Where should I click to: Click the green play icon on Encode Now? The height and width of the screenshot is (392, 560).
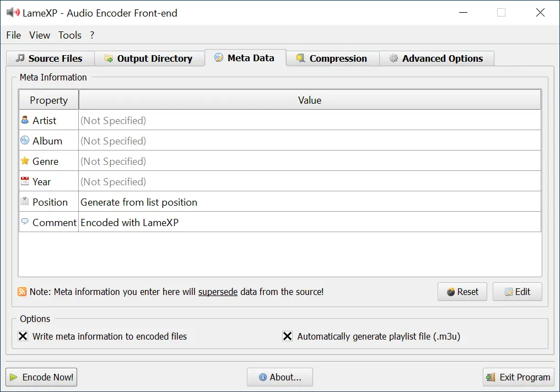[14, 377]
